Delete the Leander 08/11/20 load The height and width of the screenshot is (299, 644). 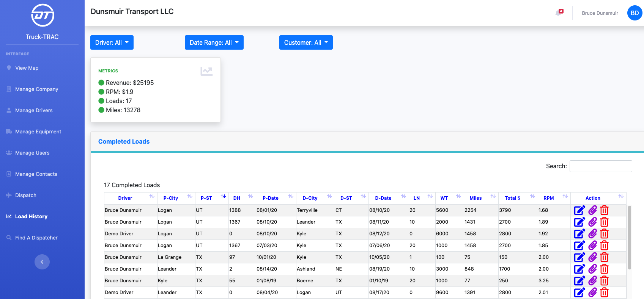pyautogui.click(x=605, y=222)
